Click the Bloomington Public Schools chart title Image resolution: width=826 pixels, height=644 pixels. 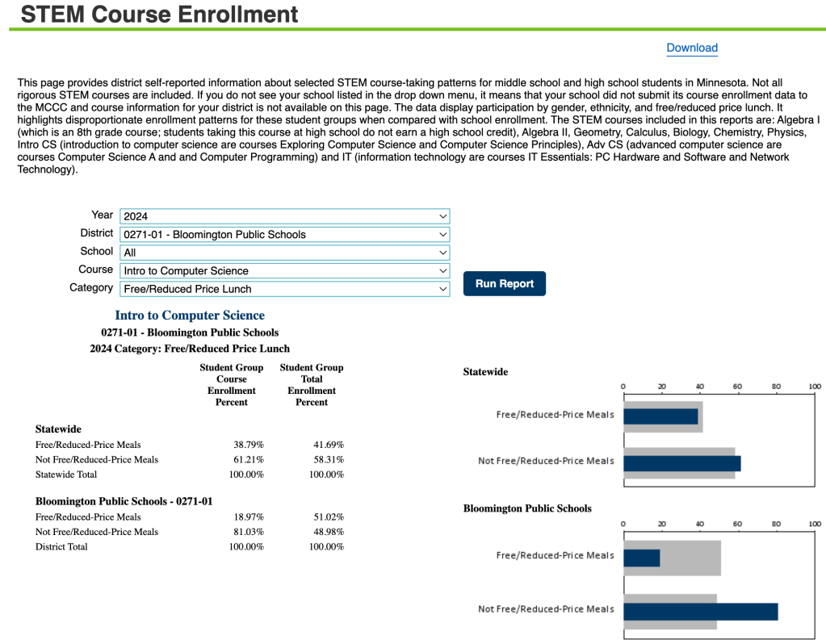tap(527, 508)
